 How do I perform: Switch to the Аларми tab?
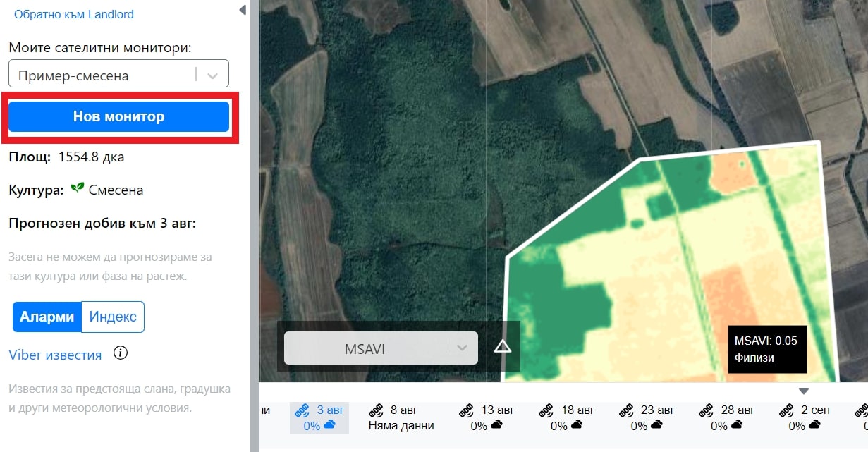click(47, 317)
